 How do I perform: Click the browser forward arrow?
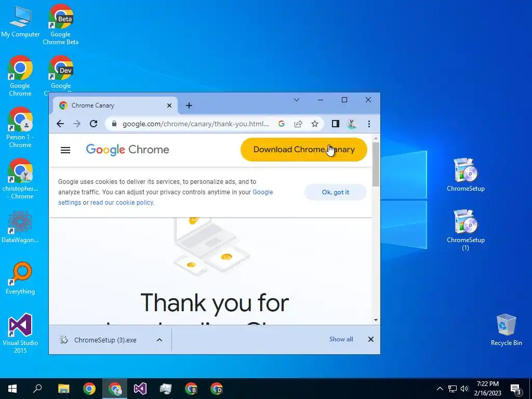tap(77, 124)
